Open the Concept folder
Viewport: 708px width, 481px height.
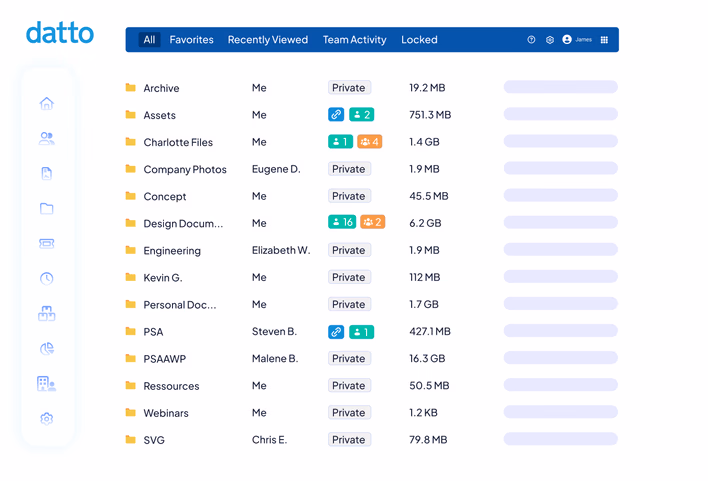pyautogui.click(x=165, y=196)
